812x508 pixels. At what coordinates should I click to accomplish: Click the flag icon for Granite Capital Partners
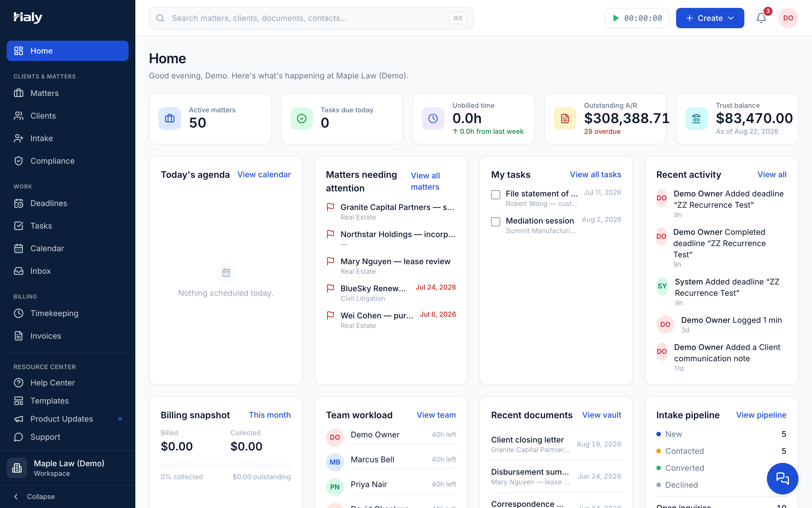tap(330, 207)
